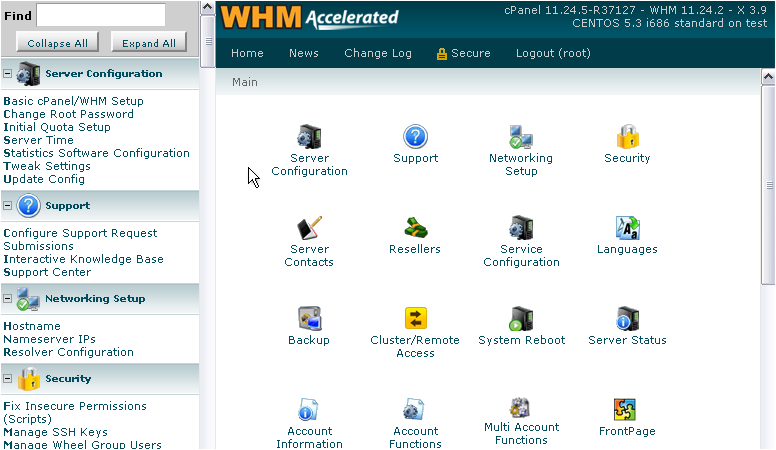This screenshot has height=450, width=776.
Task: Open Fix Insecure Permissions (Scripts) link
Action: click(75, 412)
